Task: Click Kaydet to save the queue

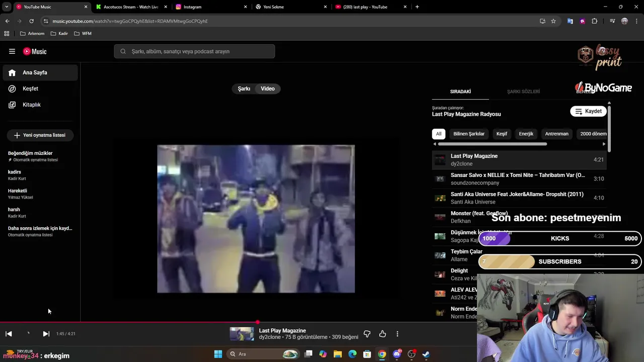Action: pyautogui.click(x=588, y=111)
